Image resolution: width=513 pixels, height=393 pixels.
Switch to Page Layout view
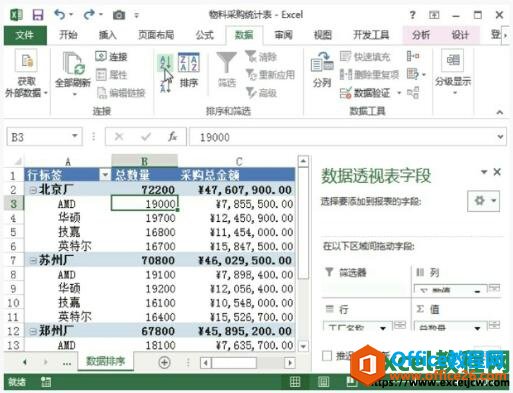click(x=323, y=381)
